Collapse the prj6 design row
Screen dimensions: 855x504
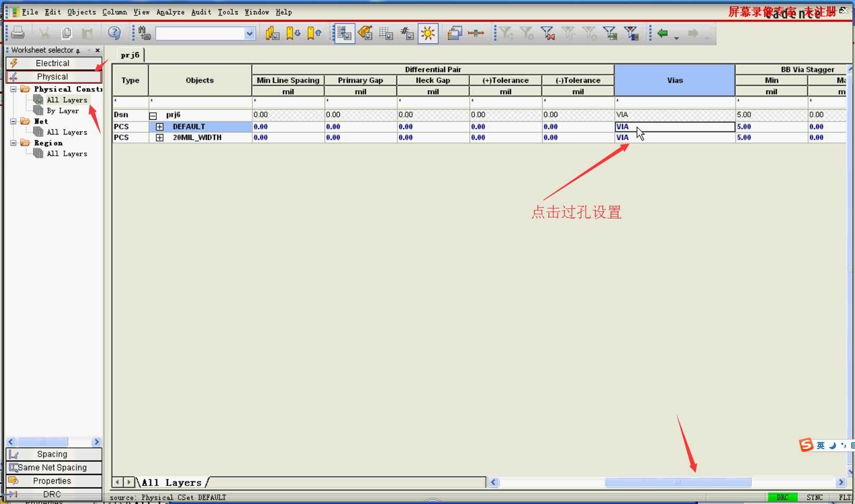pyautogui.click(x=153, y=116)
